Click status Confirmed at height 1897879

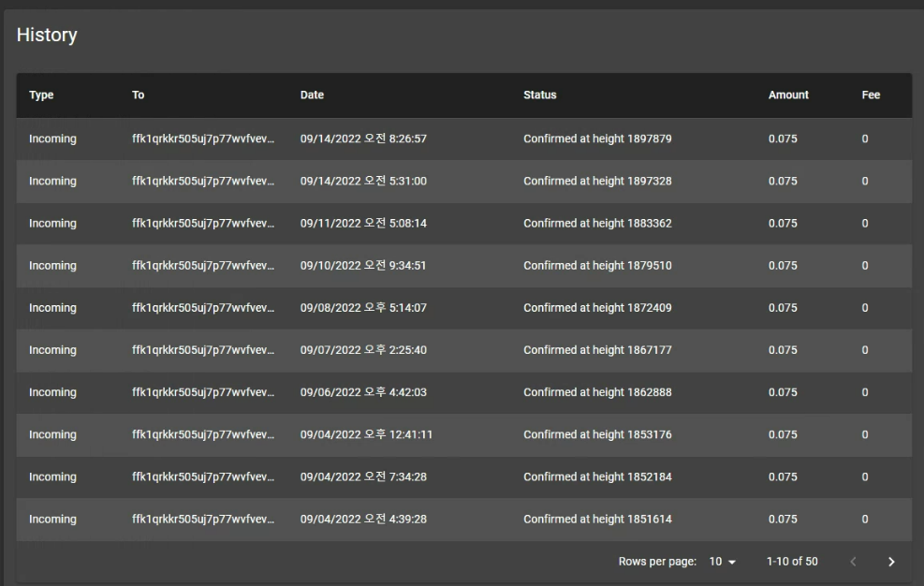tap(597, 139)
